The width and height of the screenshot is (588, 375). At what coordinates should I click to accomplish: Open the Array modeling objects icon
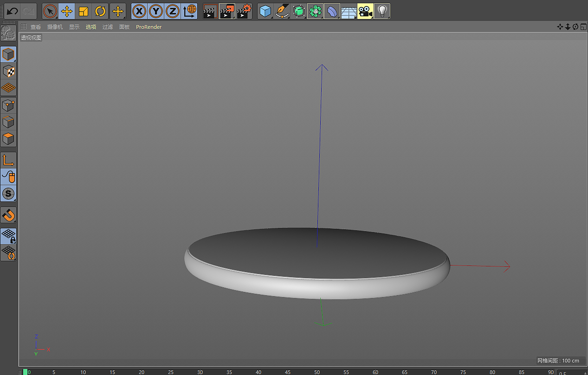315,11
